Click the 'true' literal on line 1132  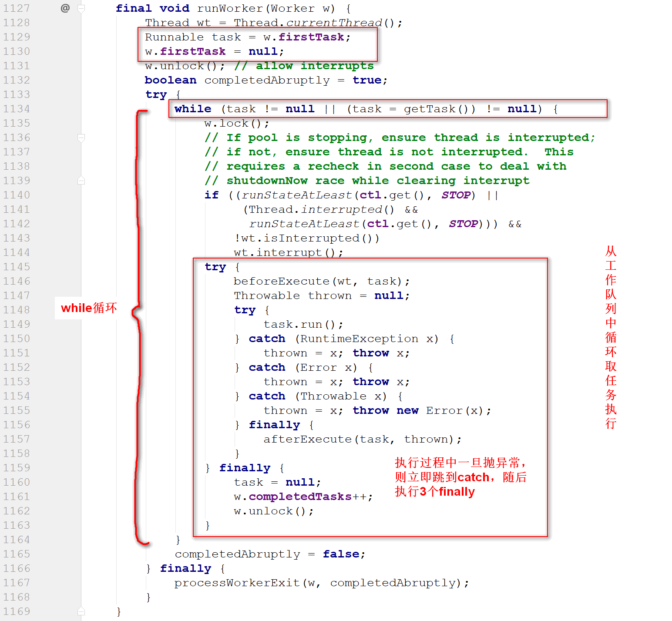pyautogui.click(x=367, y=80)
